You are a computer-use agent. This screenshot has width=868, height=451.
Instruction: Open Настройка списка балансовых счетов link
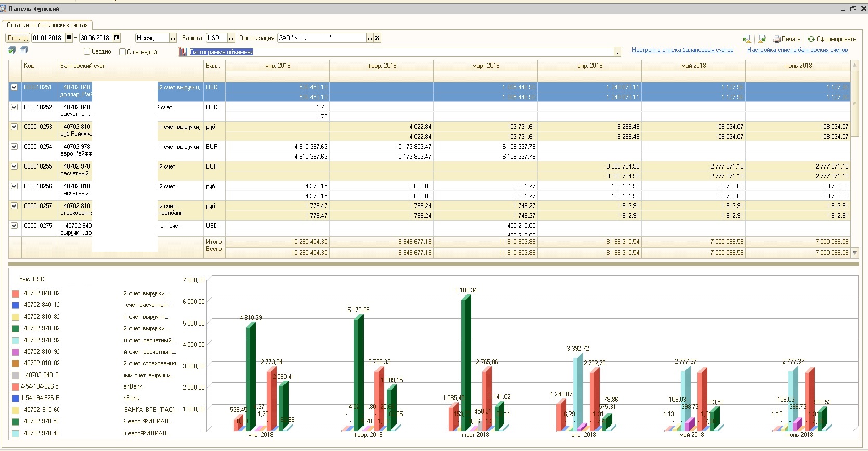[682, 50]
